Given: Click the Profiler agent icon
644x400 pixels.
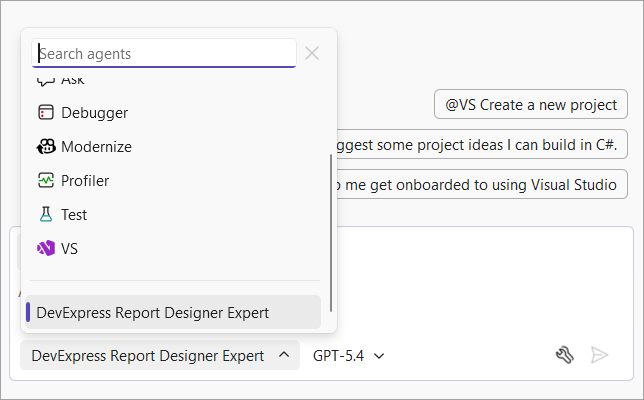Looking at the screenshot, I should pyautogui.click(x=46, y=180).
